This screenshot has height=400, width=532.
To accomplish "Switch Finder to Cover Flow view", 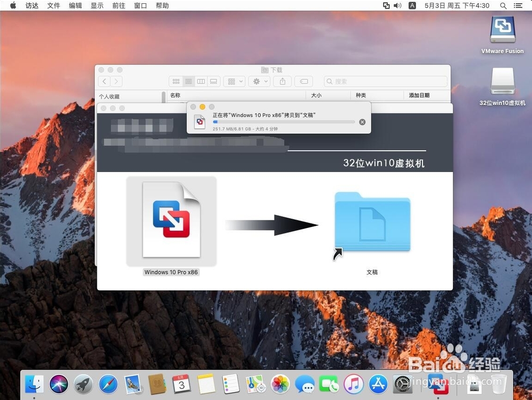I will 213,81.
